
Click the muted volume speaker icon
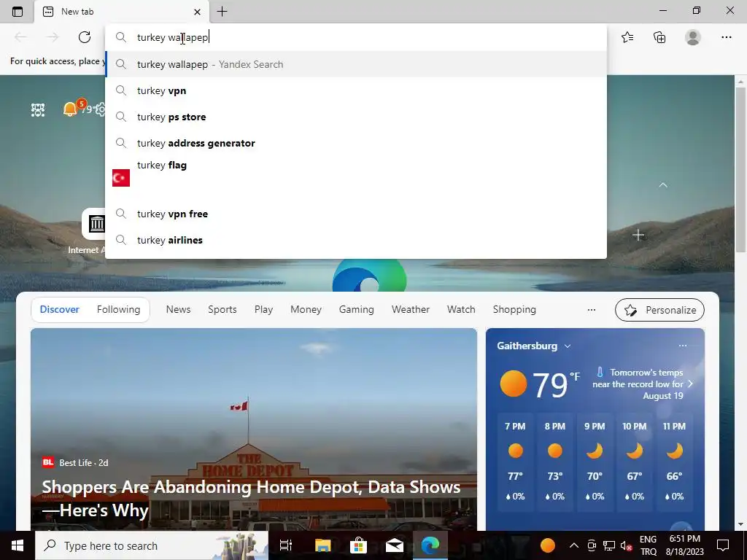coord(627,545)
